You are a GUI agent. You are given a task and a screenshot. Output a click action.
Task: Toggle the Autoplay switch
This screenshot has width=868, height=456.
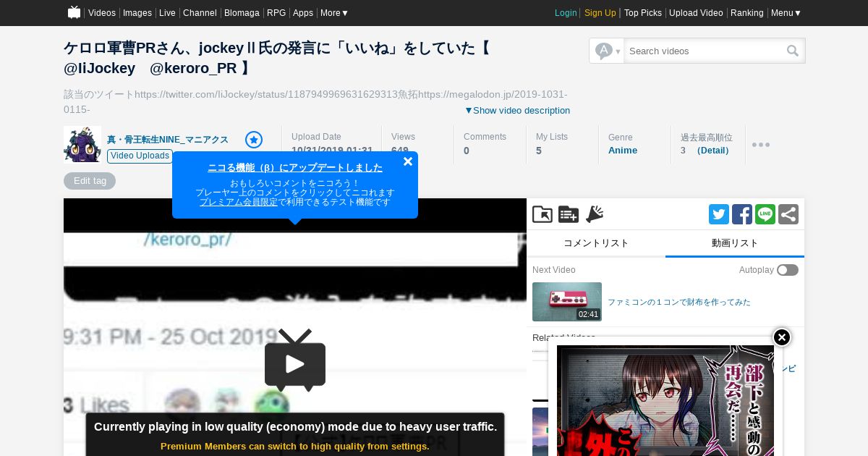pos(788,270)
